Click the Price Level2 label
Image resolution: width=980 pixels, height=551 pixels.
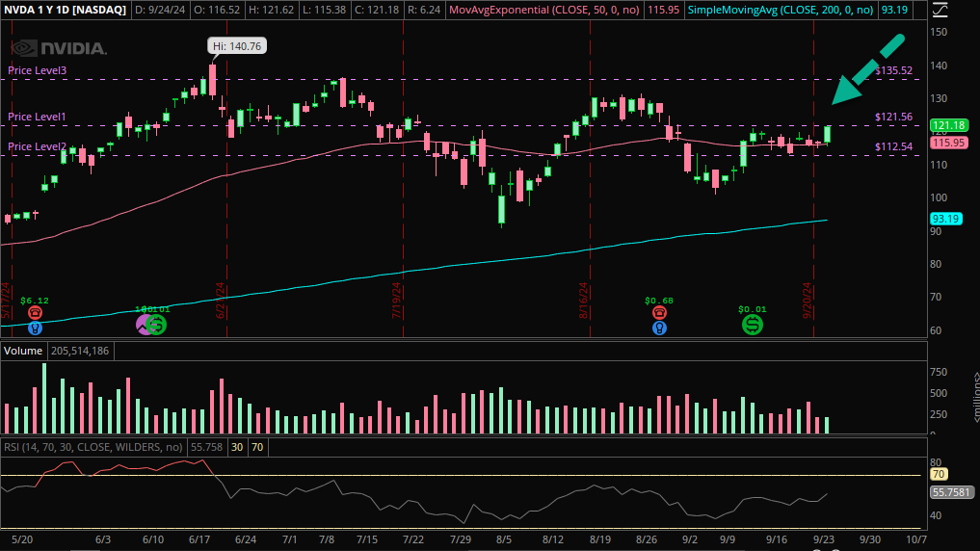pyautogui.click(x=37, y=146)
